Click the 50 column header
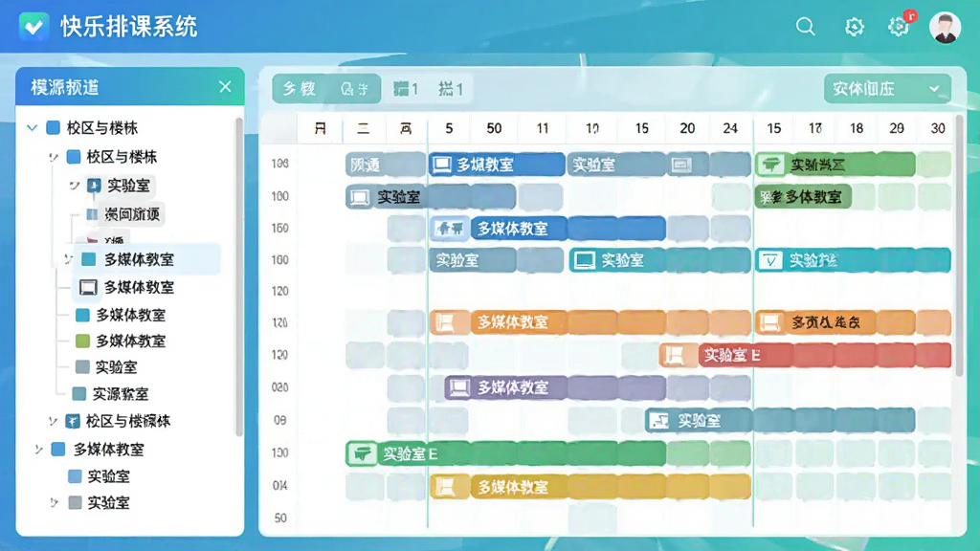Image resolution: width=980 pixels, height=551 pixels. pyautogui.click(x=494, y=129)
